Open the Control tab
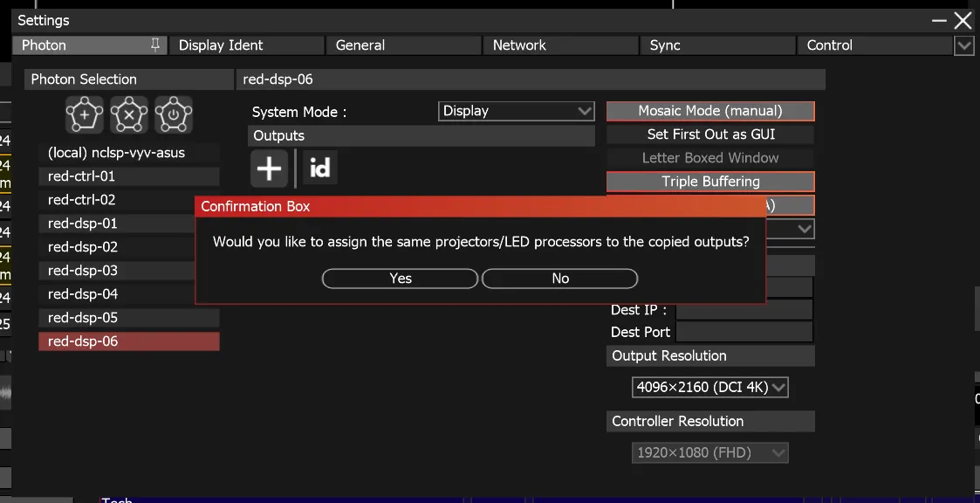980x503 pixels. [874, 45]
